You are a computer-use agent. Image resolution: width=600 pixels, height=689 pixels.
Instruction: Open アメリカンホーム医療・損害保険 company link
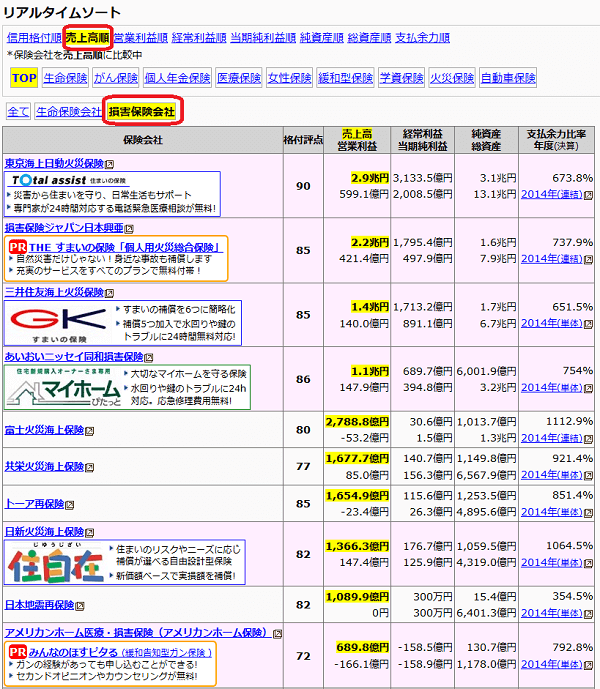tap(138, 633)
